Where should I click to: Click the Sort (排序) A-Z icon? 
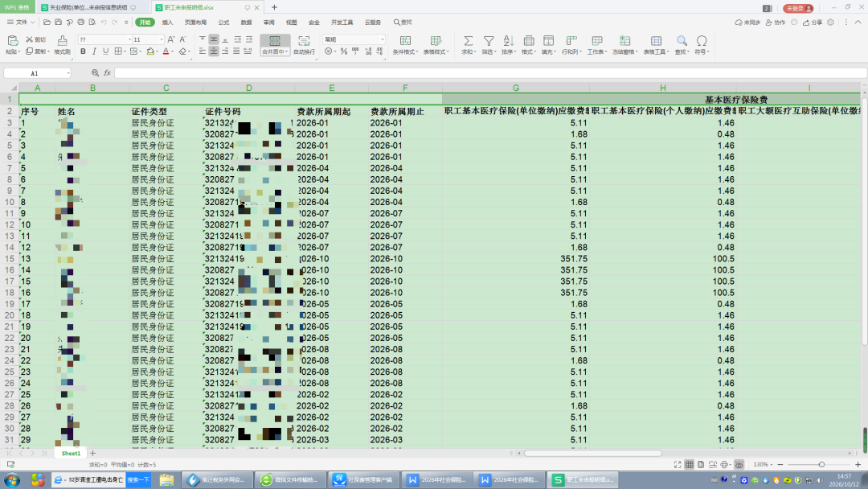click(508, 41)
